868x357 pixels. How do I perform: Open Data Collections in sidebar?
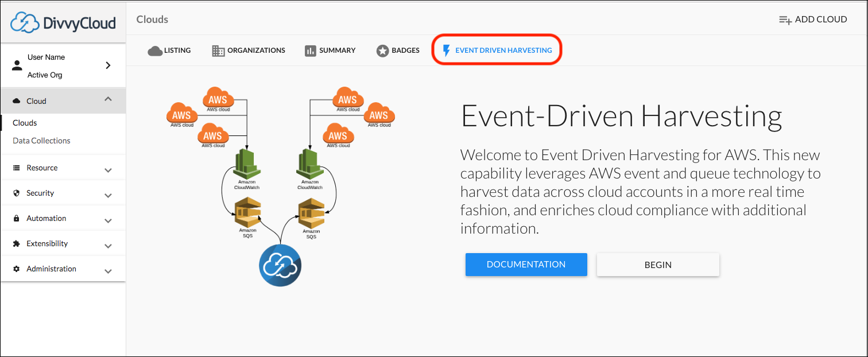click(41, 141)
